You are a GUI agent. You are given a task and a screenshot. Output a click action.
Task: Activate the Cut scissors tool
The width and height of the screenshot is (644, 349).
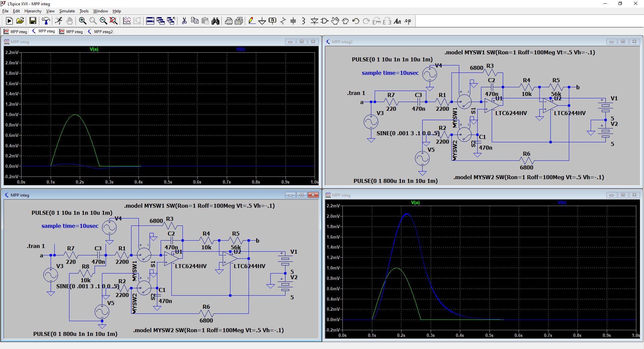(184, 21)
